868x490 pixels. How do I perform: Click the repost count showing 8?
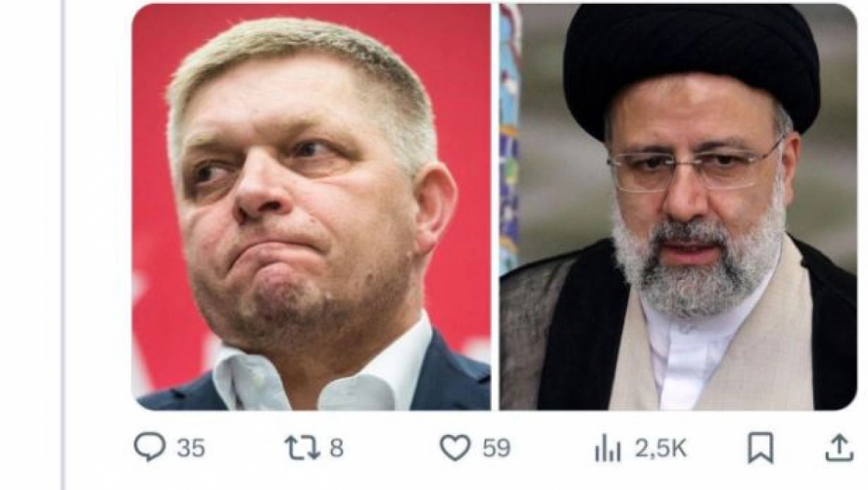point(337,448)
